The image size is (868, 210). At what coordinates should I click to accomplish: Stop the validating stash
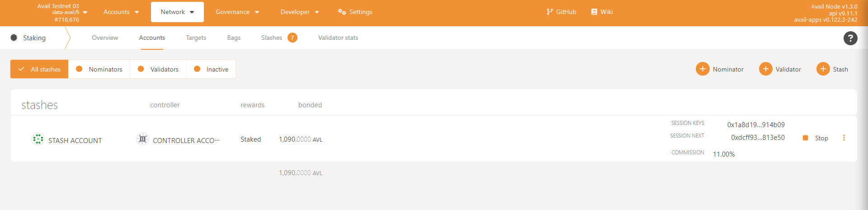click(816, 138)
